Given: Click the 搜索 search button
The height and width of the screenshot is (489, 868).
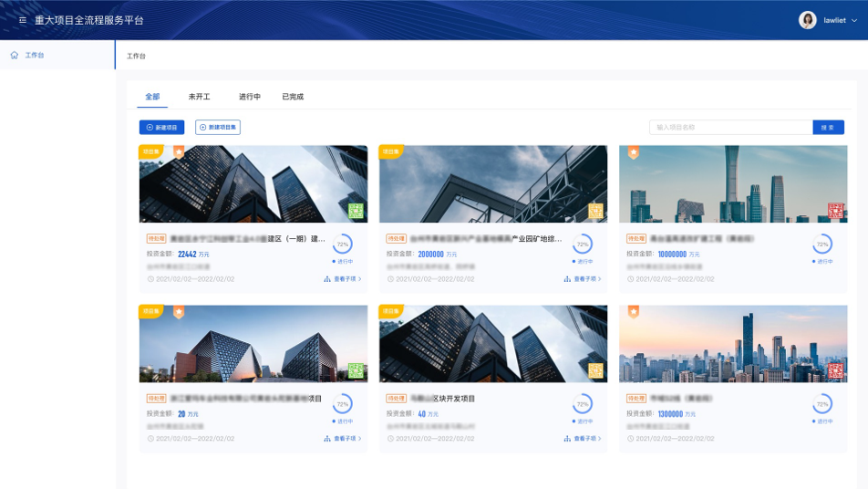Looking at the screenshot, I should click(x=828, y=128).
